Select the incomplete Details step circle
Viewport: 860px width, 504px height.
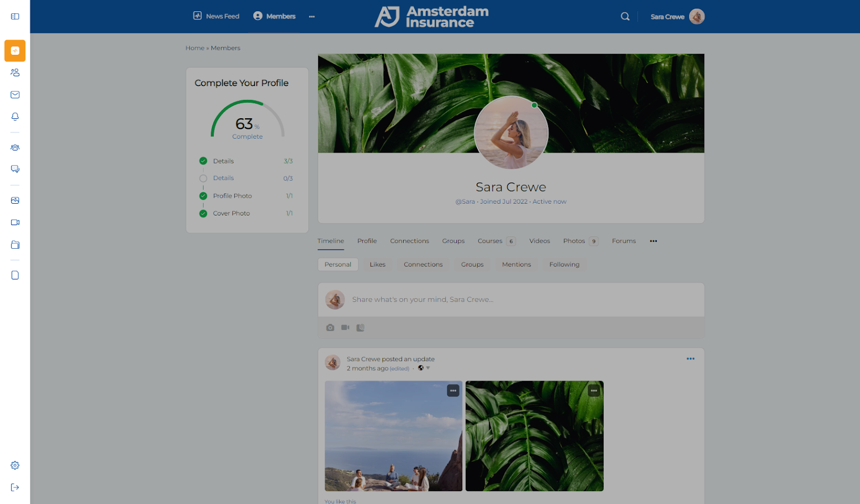point(203,178)
